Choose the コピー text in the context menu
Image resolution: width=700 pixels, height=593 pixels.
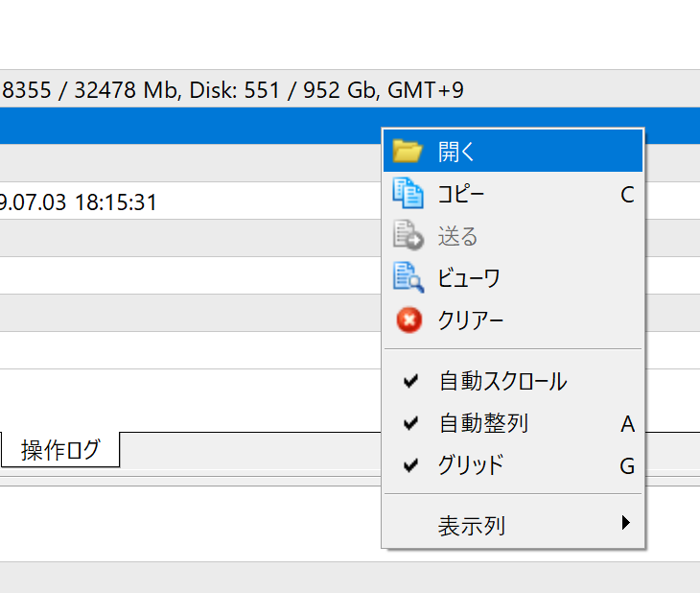point(461,195)
